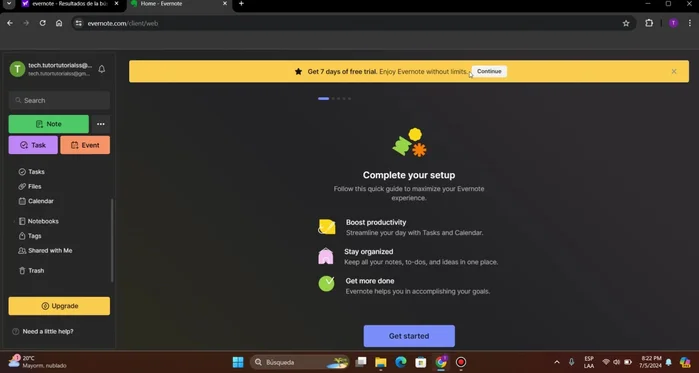Click the address bar URL
Screen dimensions: 699x373
tap(123, 23)
